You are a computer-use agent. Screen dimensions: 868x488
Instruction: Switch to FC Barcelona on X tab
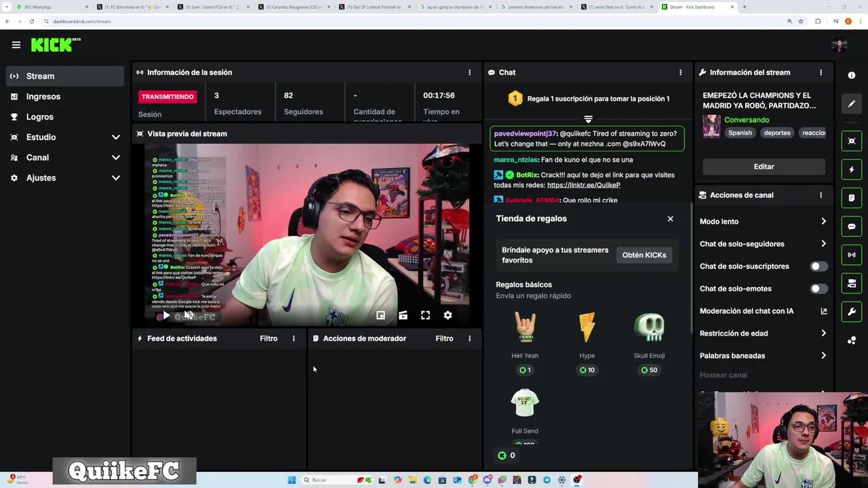[132, 7]
